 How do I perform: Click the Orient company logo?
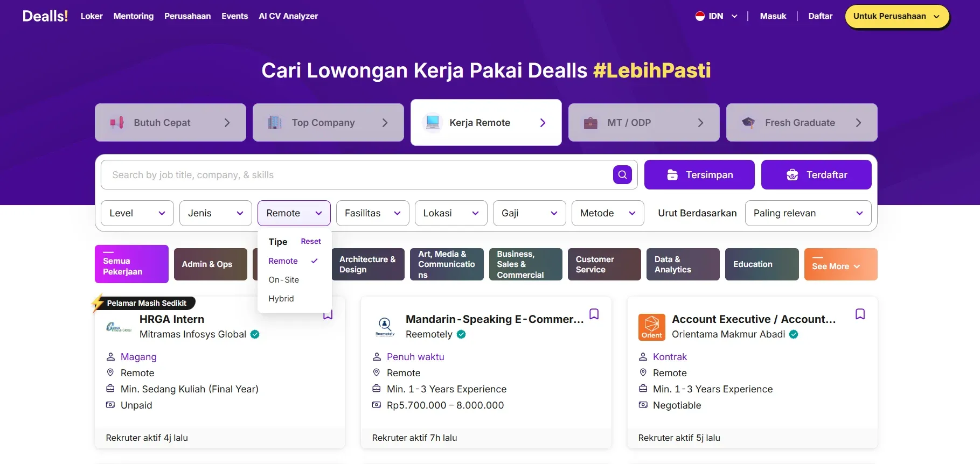click(x=651, y=327)
